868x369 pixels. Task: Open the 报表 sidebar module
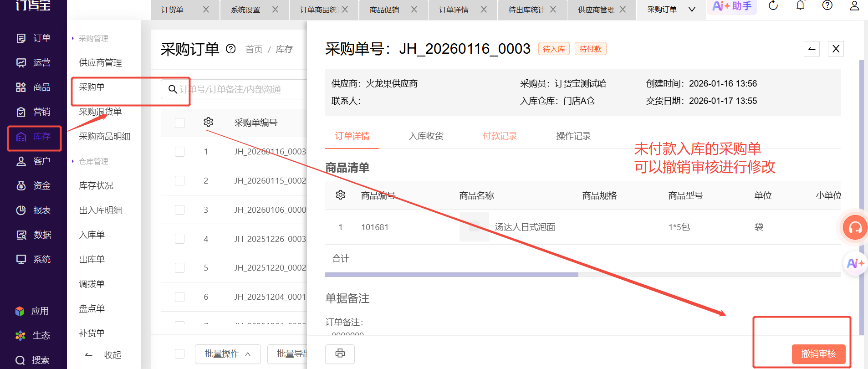point(33,210)
